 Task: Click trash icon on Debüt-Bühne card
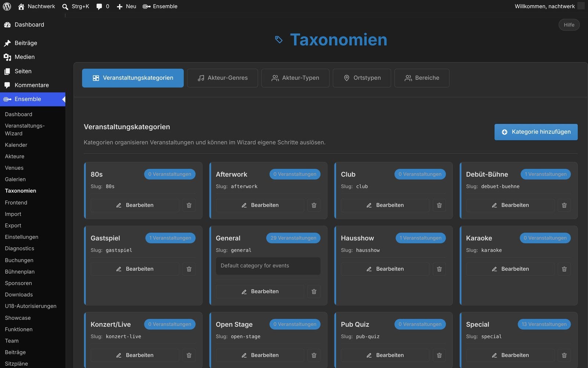pos(564,205)
